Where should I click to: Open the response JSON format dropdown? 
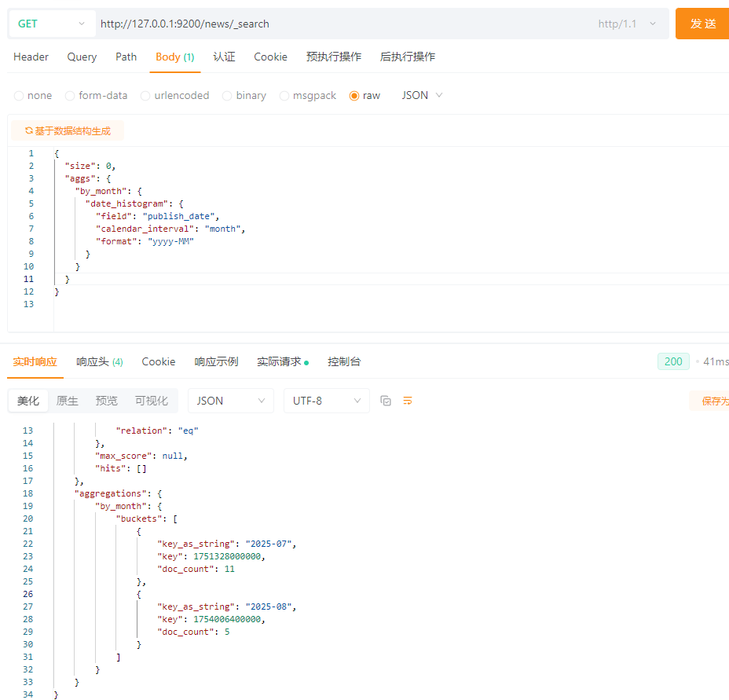tap(231, 401)
